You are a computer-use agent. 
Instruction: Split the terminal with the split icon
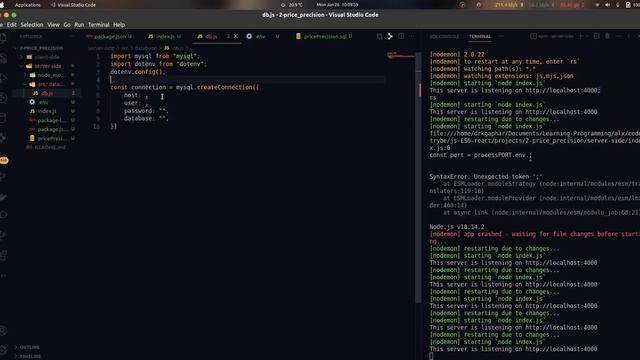(596, 36)
